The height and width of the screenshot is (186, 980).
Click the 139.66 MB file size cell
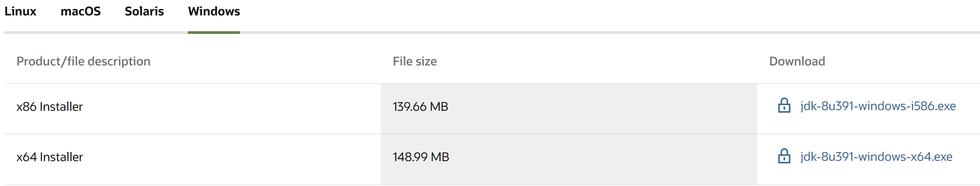(x=420, y=106)
